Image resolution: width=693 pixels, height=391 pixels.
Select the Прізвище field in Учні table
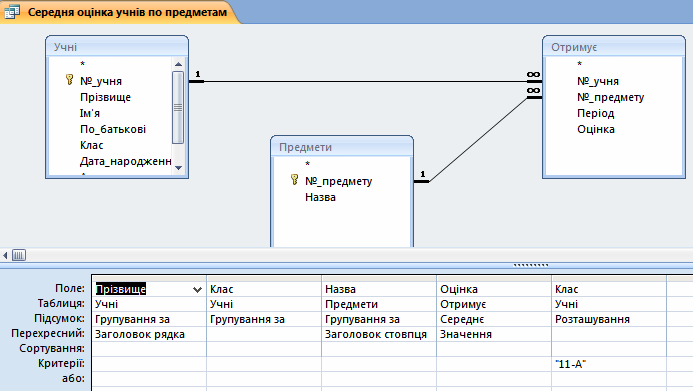pos(105,97)
